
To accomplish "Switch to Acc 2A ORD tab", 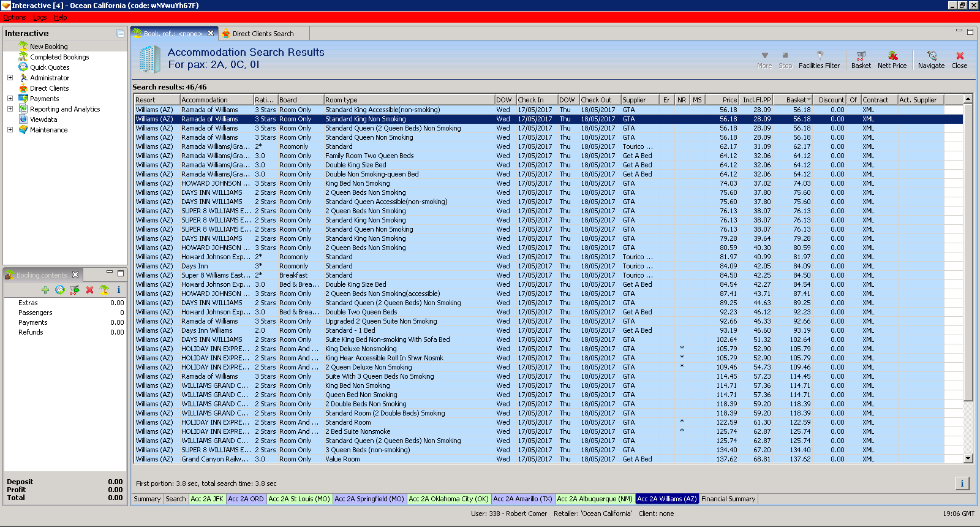I will (x=246, y=499).
